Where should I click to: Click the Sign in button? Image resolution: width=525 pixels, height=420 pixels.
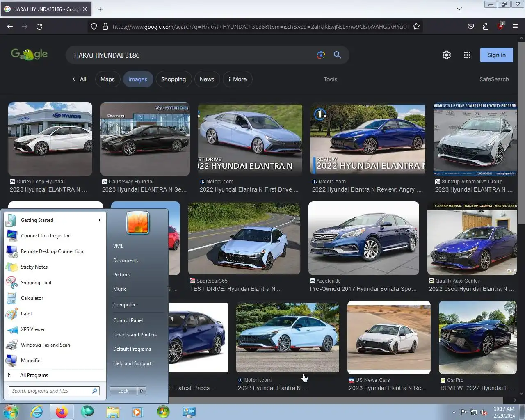click(x=496, y=55)
